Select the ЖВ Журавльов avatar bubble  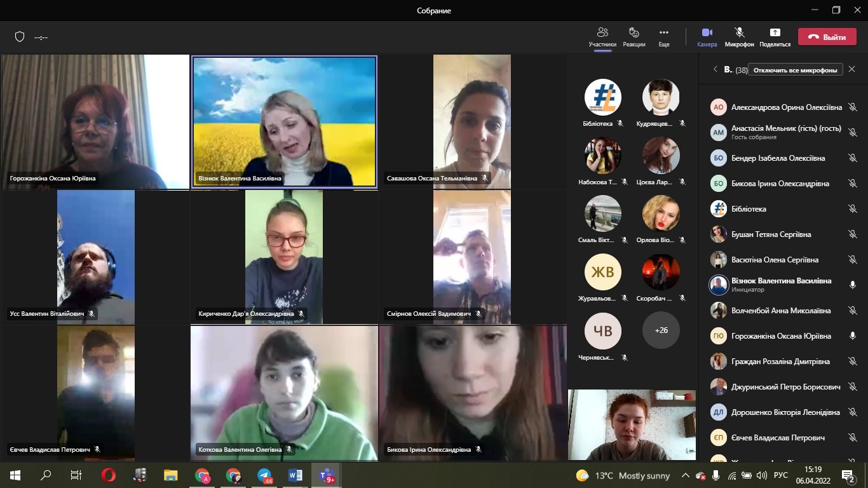click(602, 272)
